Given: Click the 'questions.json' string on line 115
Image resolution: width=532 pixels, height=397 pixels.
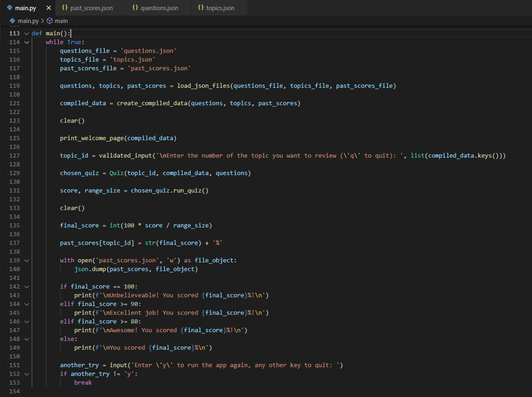Looking at the screenshot, I should (148, 51).
